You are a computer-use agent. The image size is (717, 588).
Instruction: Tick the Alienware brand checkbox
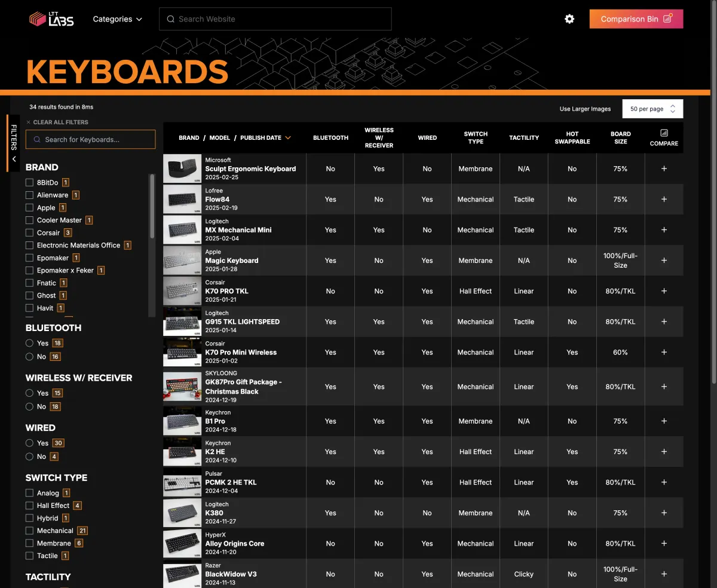point(29,195)
